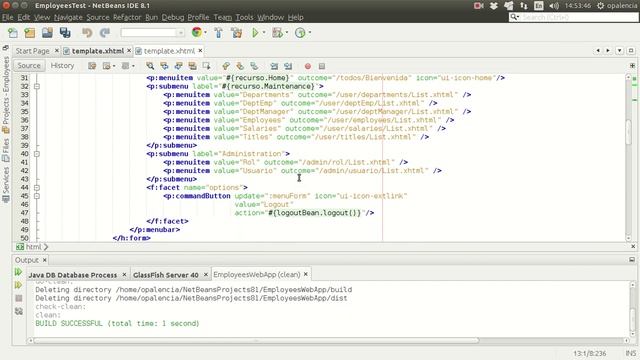Screen dimensions: 640x360
Task: Collapse the code fold at line 32
Action: [x=37, y=87]
